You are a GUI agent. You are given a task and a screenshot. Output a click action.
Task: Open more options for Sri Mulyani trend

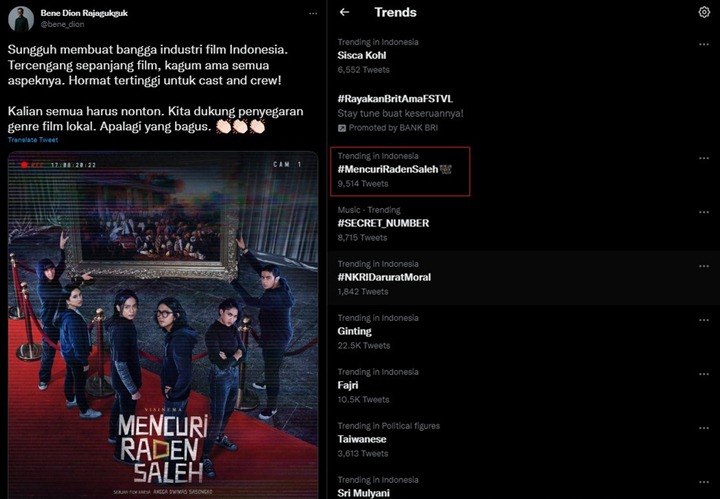pos(703,482)
